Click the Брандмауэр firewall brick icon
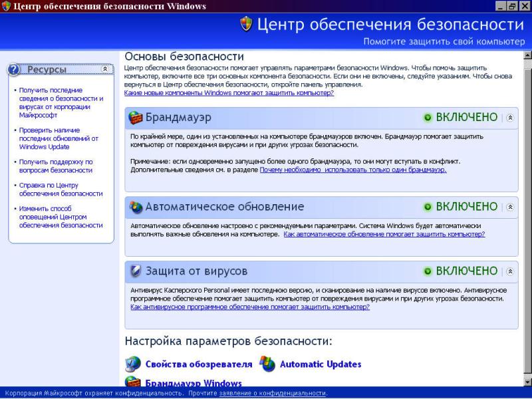 click(136, 118)
